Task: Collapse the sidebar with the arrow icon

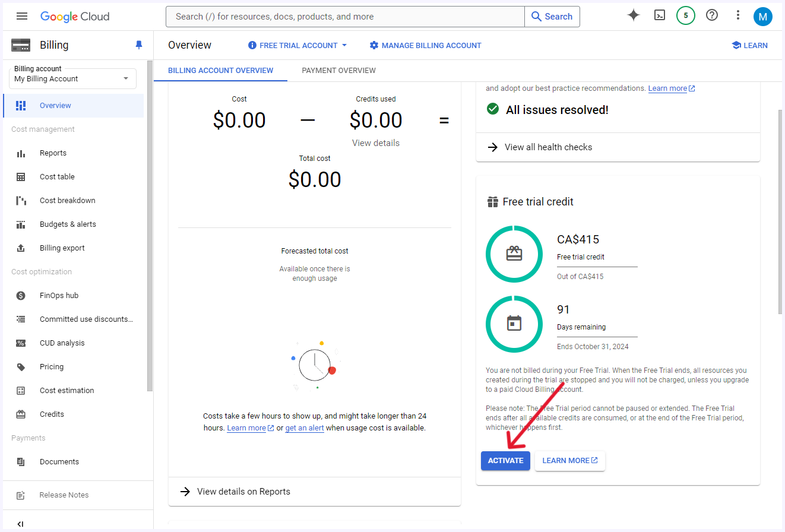Action: (20, 524)
